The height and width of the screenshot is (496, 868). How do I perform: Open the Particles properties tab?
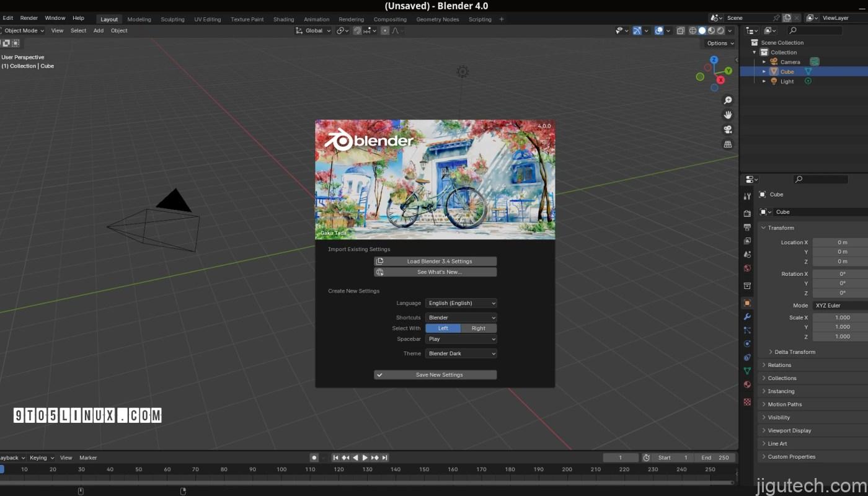coord(747,330)
